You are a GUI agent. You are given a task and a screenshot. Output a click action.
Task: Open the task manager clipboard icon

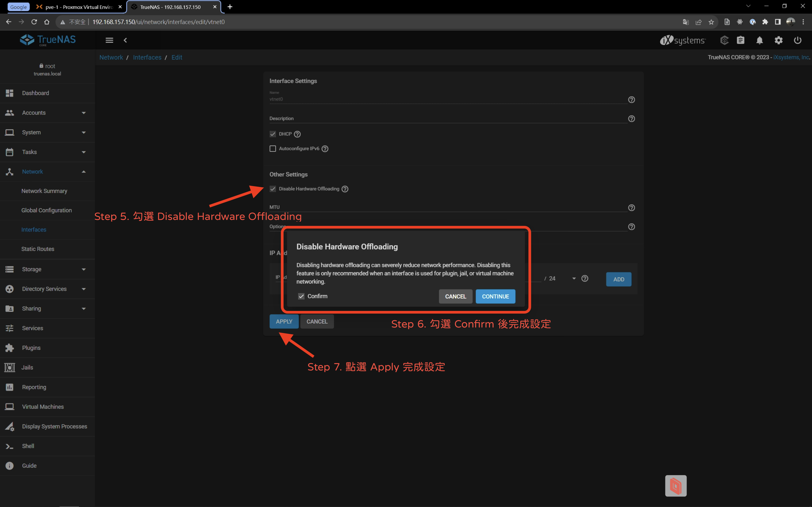741,40
